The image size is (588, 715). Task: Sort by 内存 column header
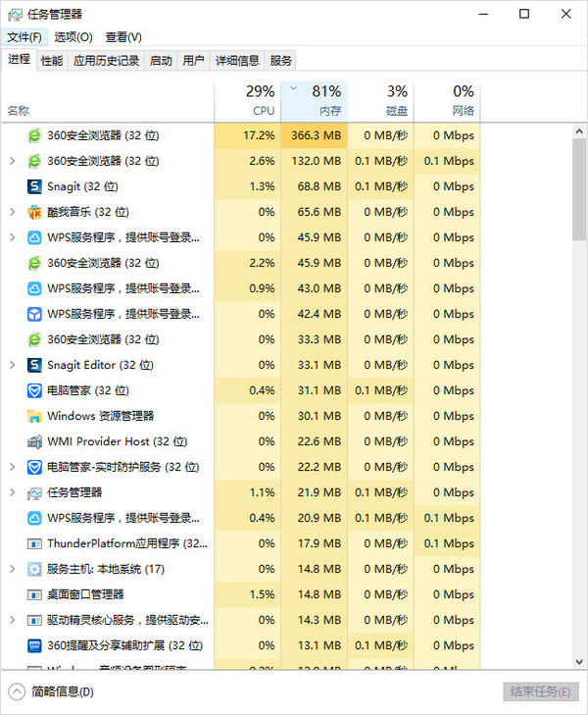[315, 100]
